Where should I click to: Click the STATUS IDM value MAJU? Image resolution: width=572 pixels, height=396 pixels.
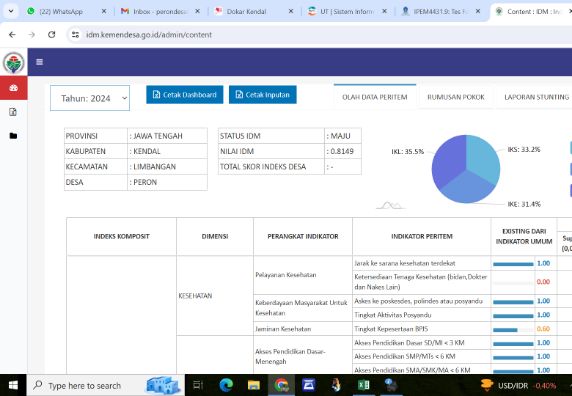(340, 136)
